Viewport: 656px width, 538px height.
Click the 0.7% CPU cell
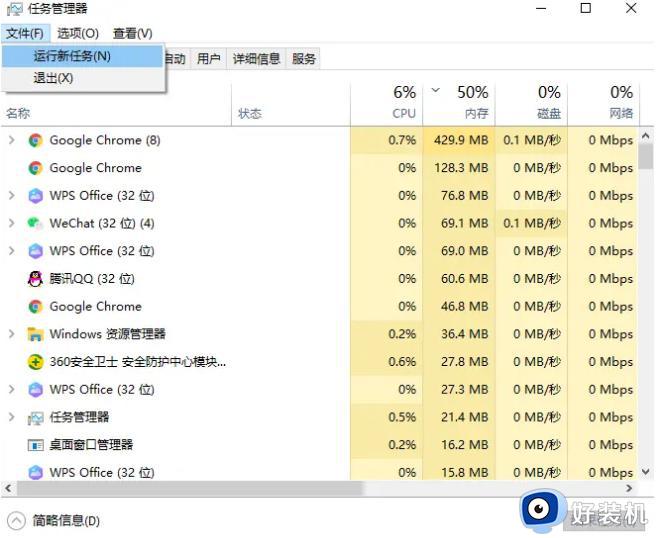coord(387,140)
